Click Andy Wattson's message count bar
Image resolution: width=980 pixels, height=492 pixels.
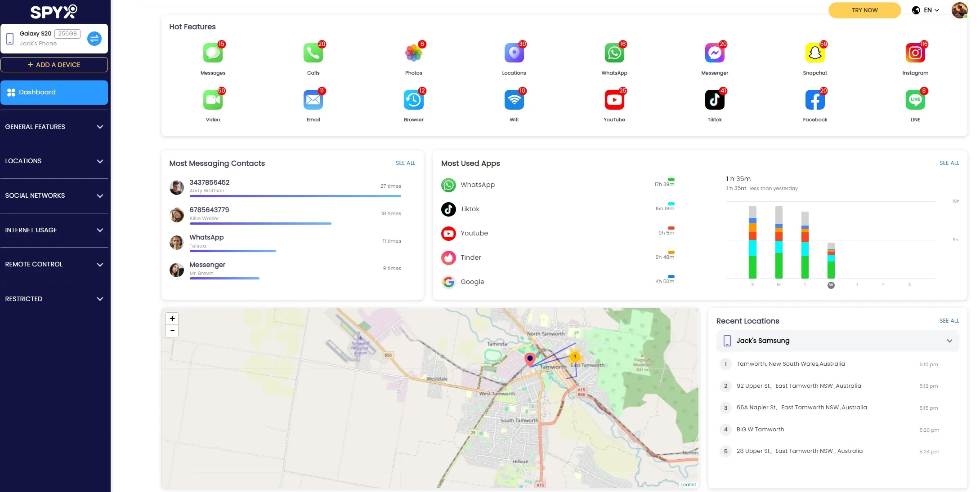[295, 196]
